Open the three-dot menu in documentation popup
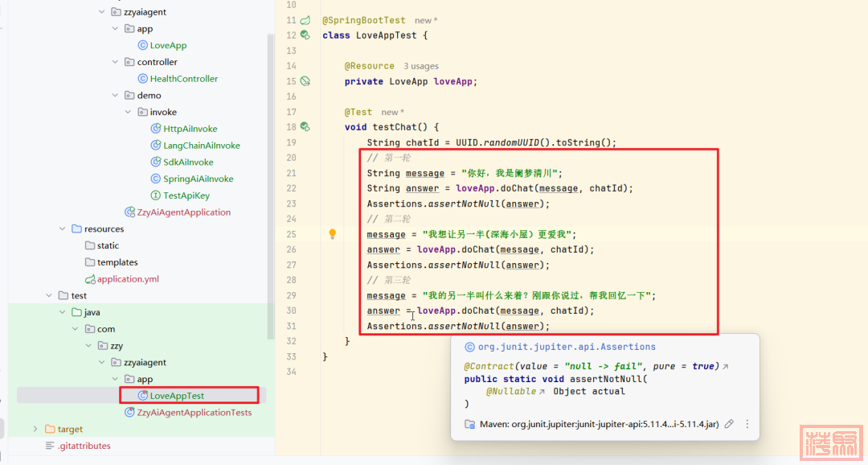This screenshot has width=868, height=465. [x=747, y=424]
